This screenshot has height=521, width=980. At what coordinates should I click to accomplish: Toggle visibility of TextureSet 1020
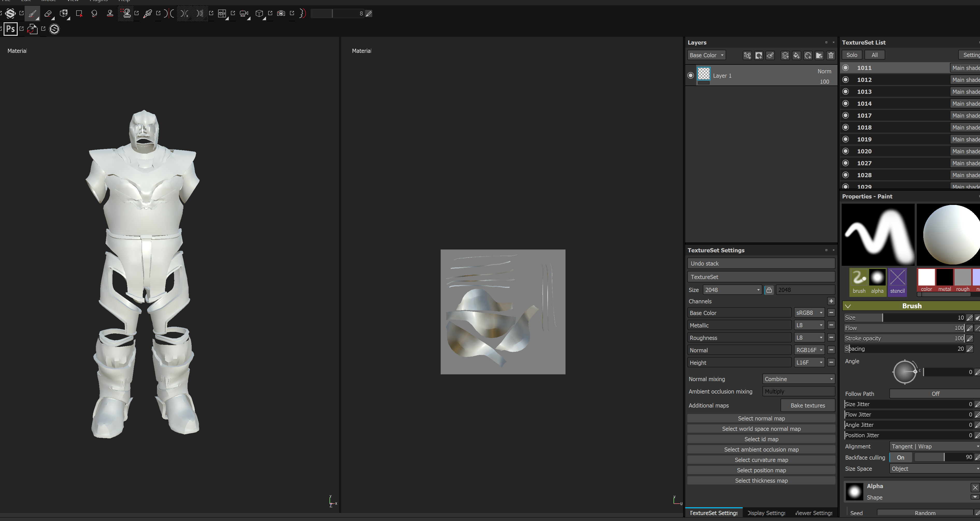click(846, 151)
